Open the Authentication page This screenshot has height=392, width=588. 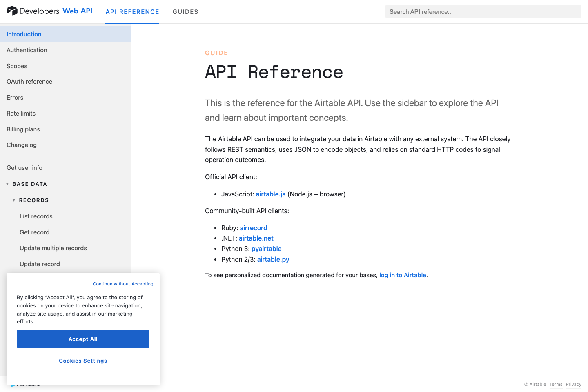click(27, 50)
